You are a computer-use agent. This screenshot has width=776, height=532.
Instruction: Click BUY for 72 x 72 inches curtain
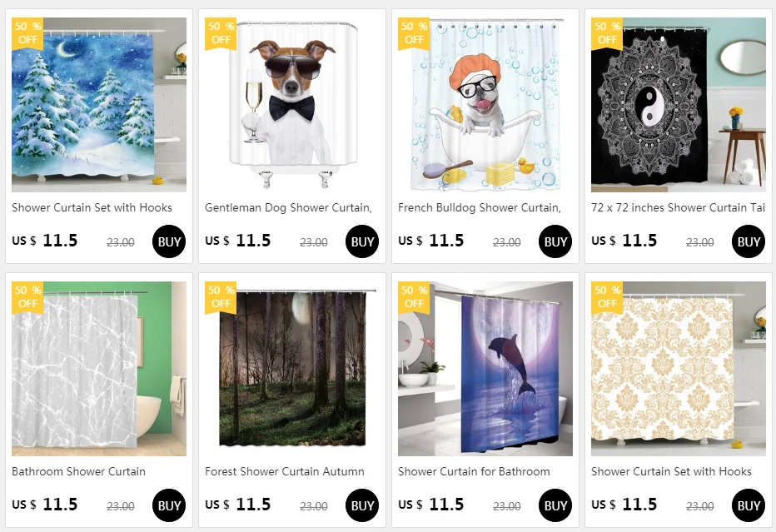click(749, 241)
